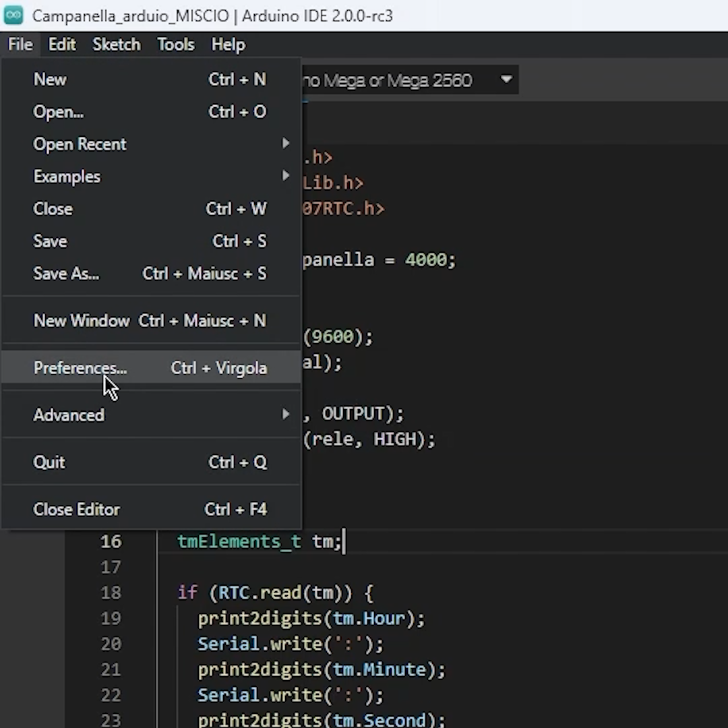This screenshot has height=728, width=728.
Task: Open the Tools menu
Action: [x=176, y=44]
